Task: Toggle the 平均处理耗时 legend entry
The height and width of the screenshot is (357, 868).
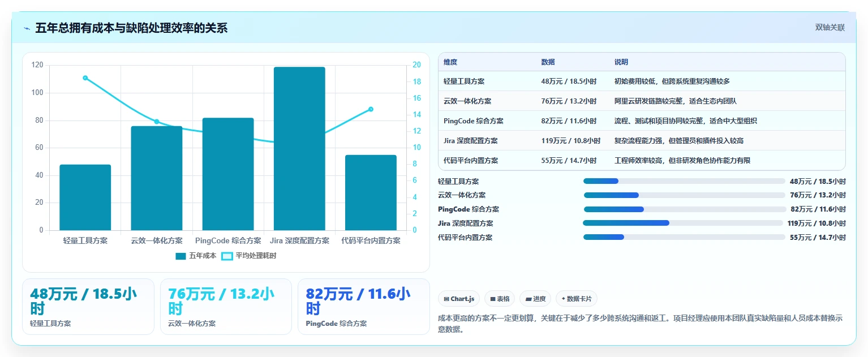Action: click(248, 256)
